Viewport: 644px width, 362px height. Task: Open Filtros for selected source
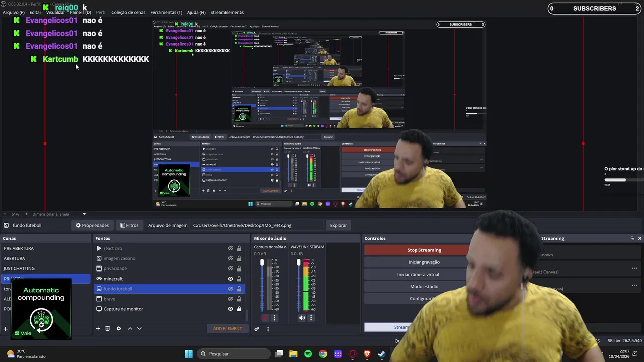click(x=129, y=225)
